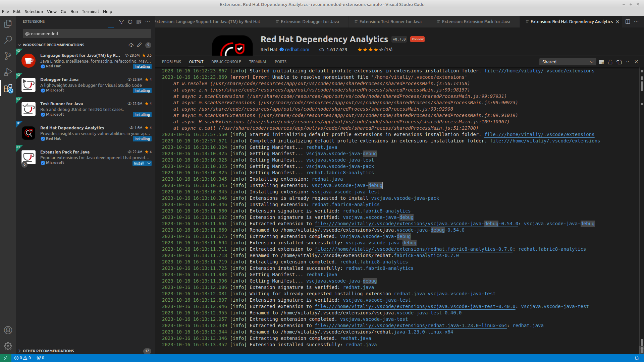Click the redhat.com publisher link
Screen dimensions: 644x362
297,49
